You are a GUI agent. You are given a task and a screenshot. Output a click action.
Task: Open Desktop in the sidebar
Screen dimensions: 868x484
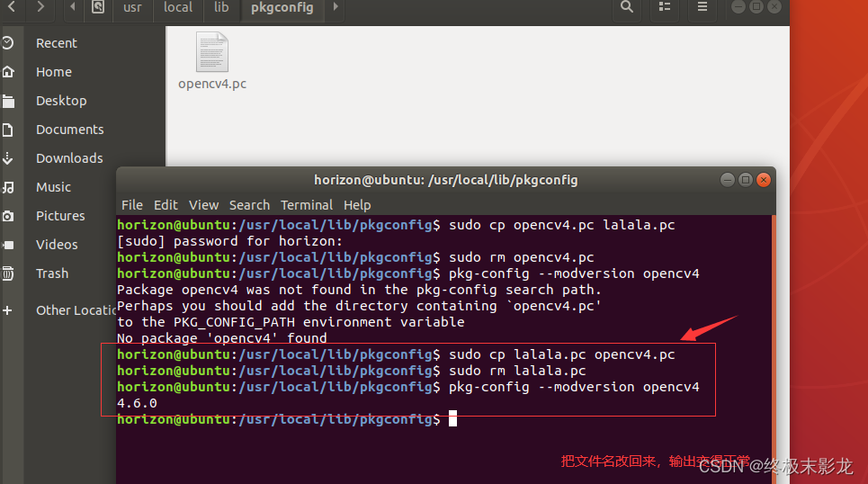click(61, 101)
